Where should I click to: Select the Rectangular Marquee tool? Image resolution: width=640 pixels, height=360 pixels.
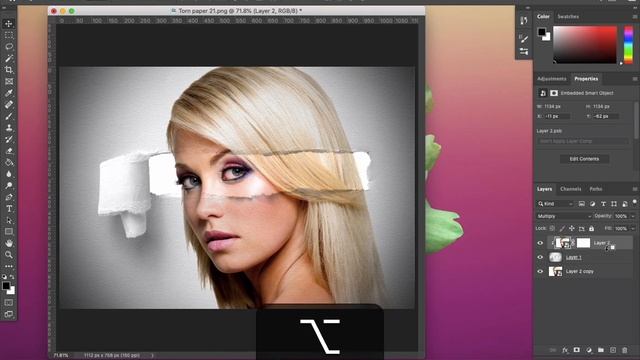coord(9,35)
